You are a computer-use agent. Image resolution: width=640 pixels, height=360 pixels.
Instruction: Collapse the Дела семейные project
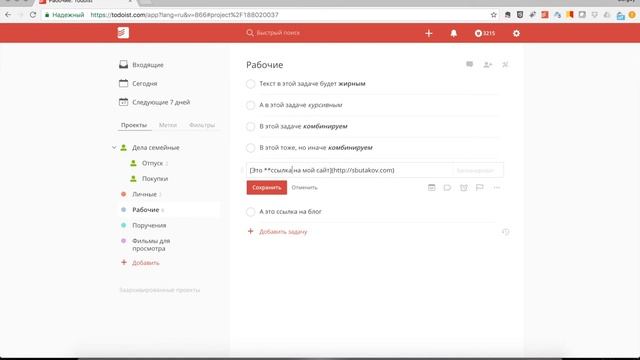(x=114, y=148)
